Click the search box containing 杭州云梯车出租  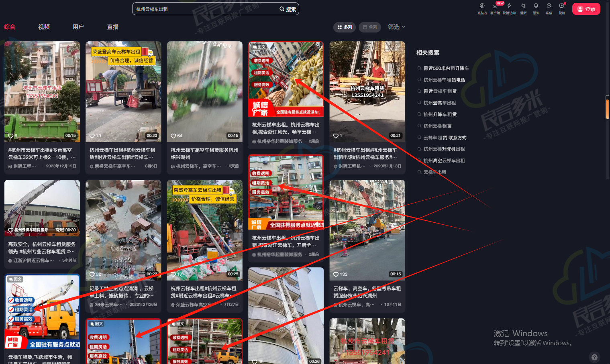click(x=205, y=9)
